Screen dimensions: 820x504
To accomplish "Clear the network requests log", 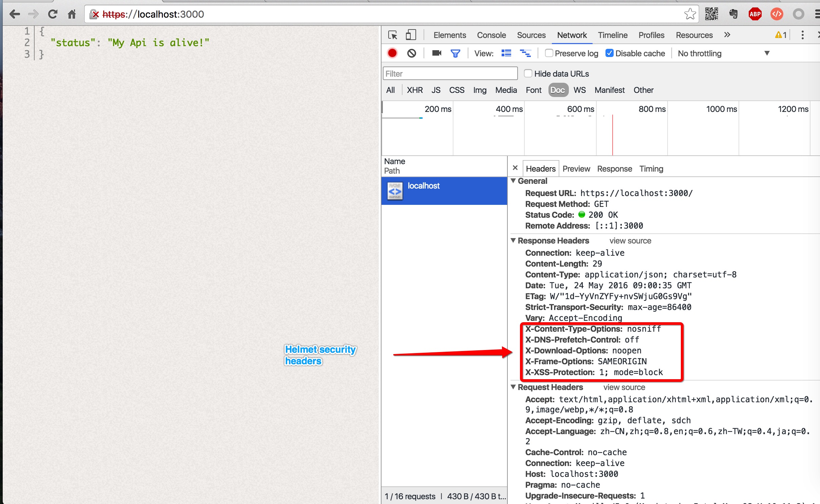I will (411, 53).
